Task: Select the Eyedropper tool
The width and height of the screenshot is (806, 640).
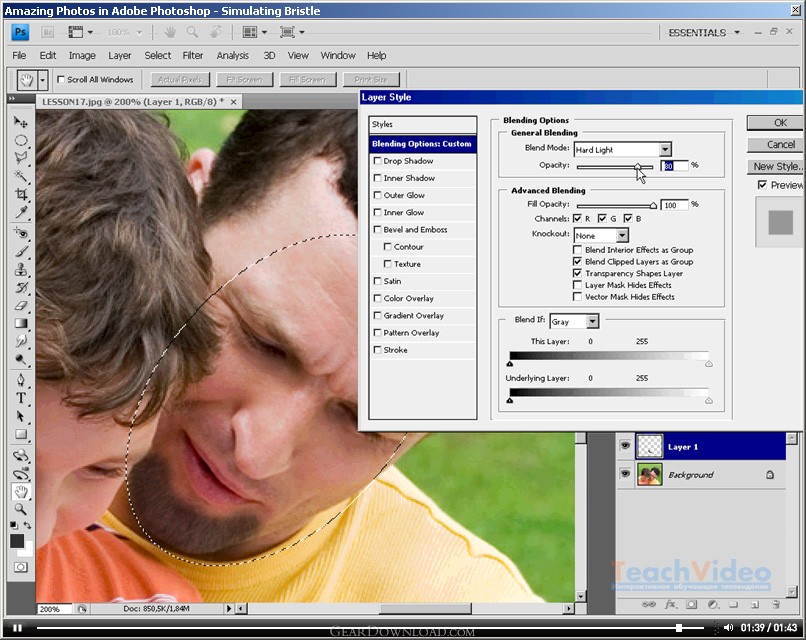Action: [x=21, y=212]
